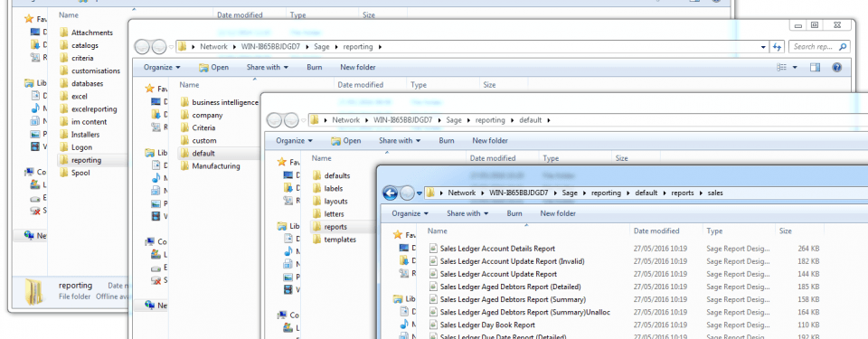The width and height of the screenshot is (868, 339).
Task: Click Burn in the sales window toolbar
Action: [x=514, y=213]
